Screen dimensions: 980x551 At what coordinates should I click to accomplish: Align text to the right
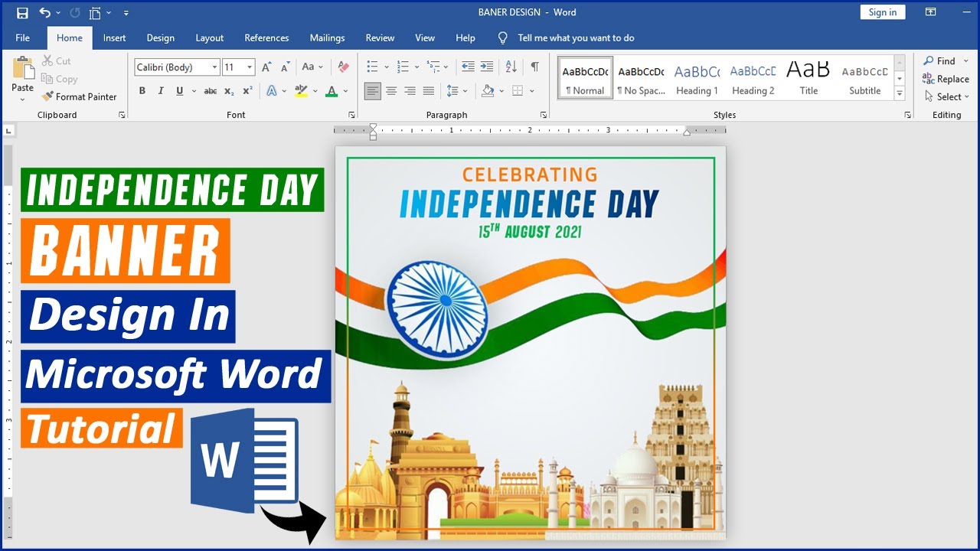click(x=410, y=91)
